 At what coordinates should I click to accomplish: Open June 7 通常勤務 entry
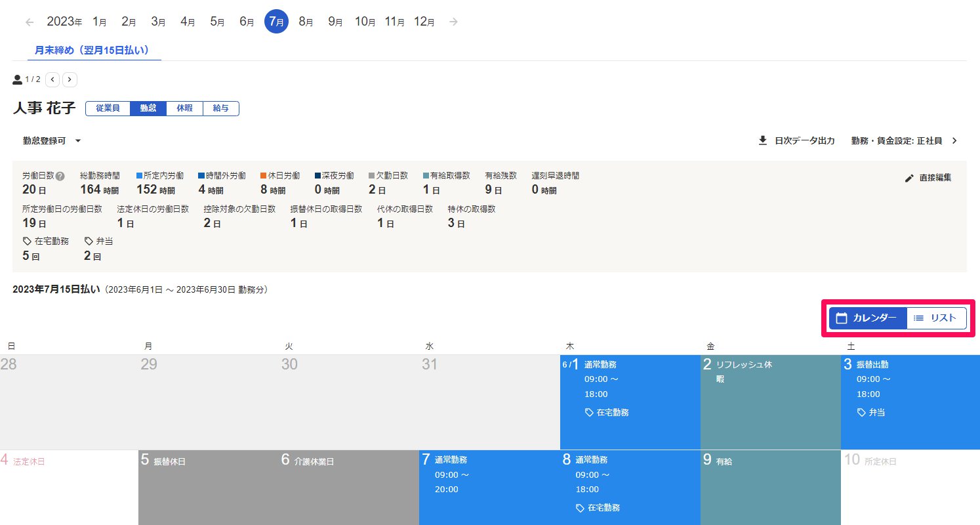pyautogui.click(x=489, y=488)
